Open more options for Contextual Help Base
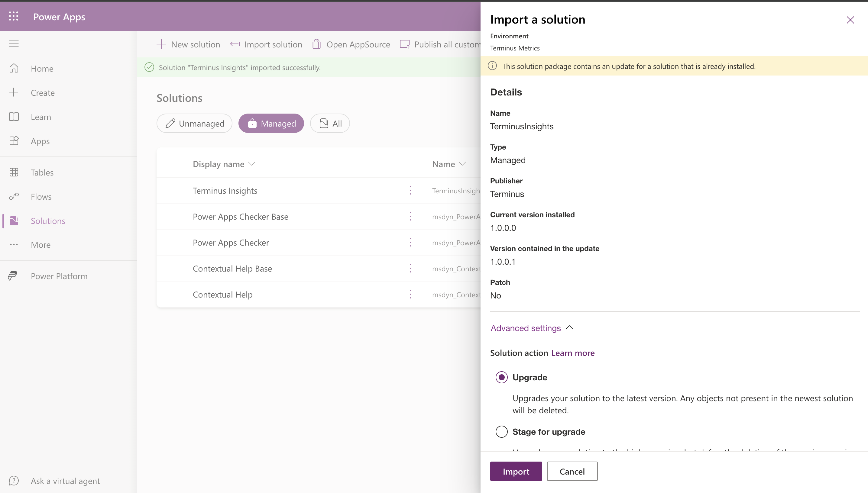This screenshot has width=868, height=493. [410, 269]
